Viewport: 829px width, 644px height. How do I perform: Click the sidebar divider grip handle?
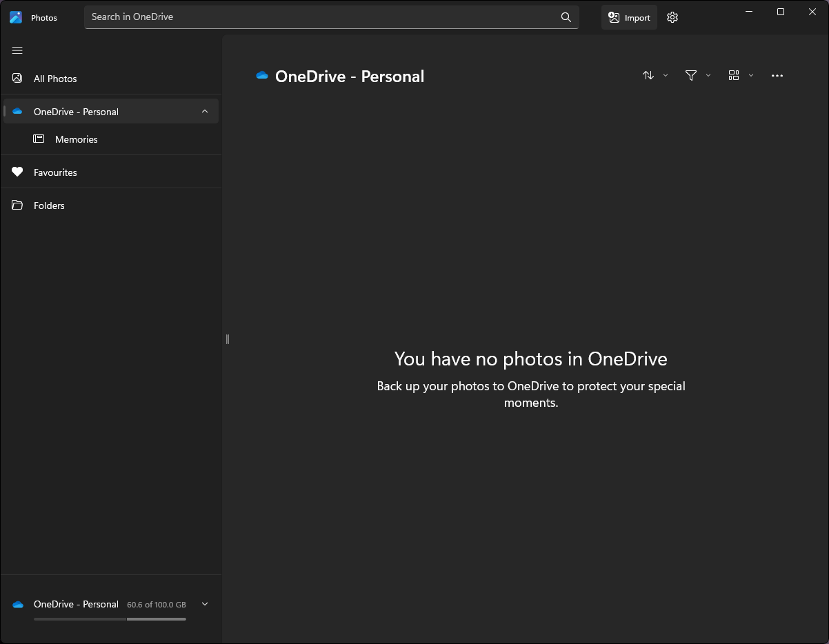tap(227, 339)
